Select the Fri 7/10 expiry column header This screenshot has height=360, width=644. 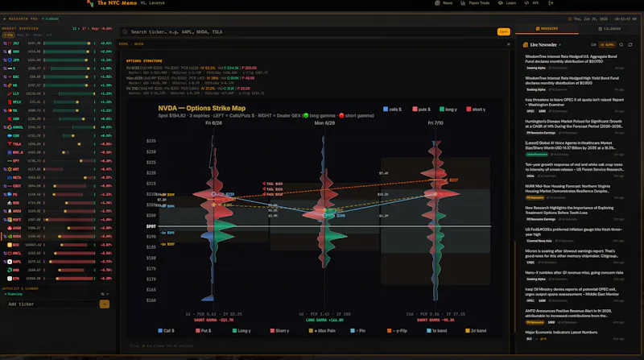[436, 123]
